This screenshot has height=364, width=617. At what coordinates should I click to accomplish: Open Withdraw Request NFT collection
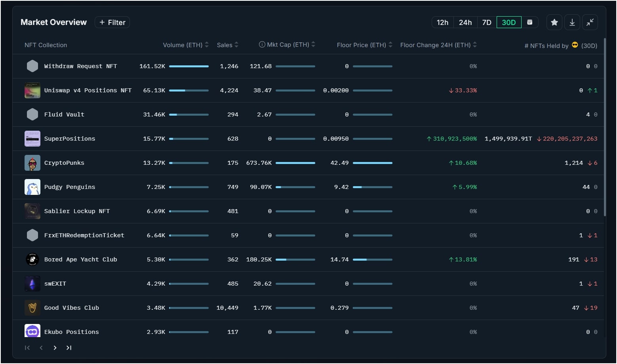[80, 66]
